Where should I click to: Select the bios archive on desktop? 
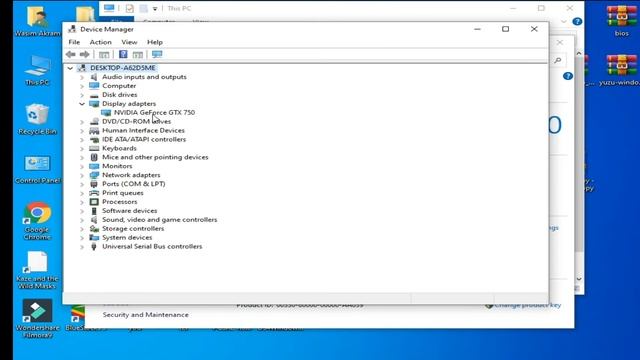click(x=621, y=21)
